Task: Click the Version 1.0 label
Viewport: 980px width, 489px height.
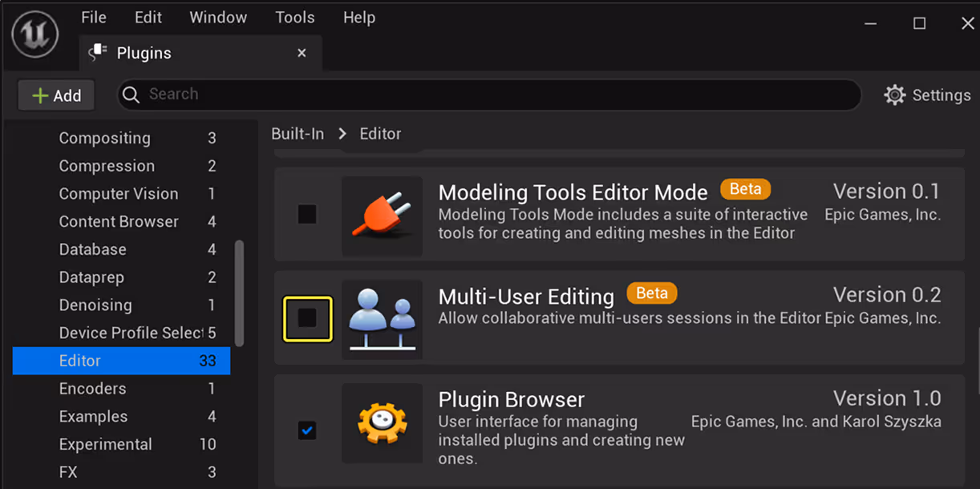Action: point(886,398)
